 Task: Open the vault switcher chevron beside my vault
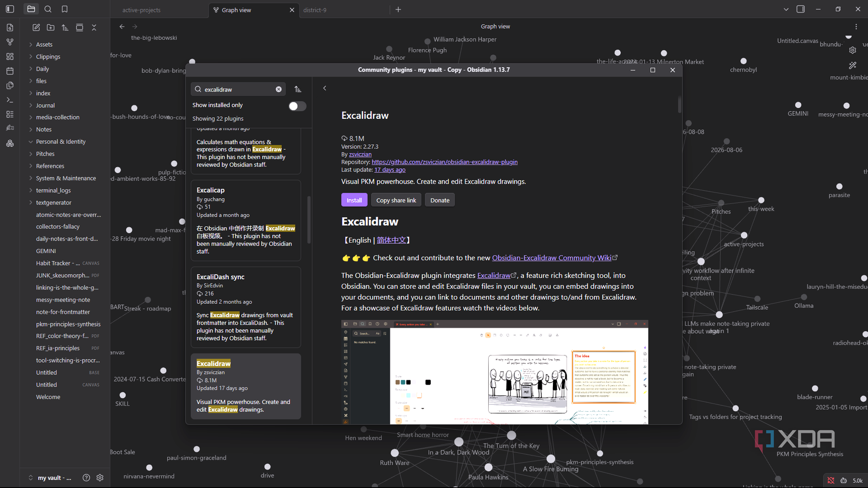31,477
